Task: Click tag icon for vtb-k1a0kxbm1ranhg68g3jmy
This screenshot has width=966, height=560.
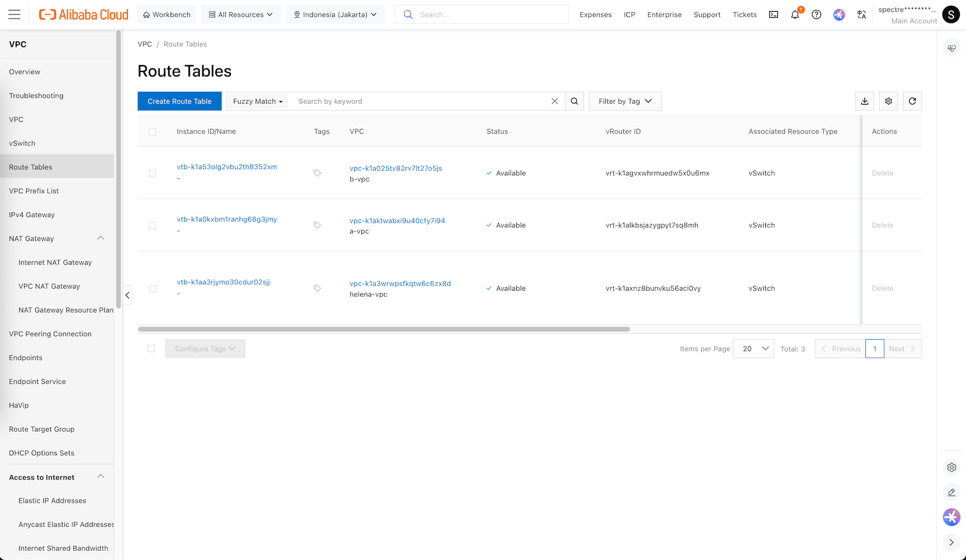Action: coord(317,225)
